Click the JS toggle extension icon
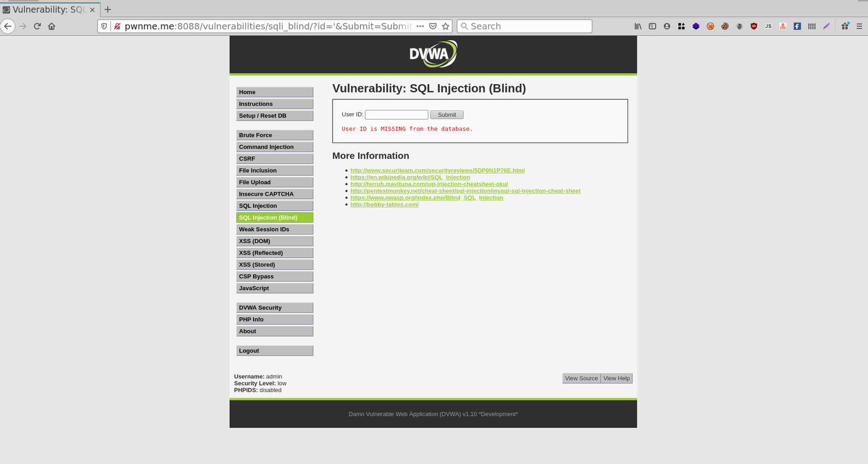868x464 pixels. [x=769, y=26]
